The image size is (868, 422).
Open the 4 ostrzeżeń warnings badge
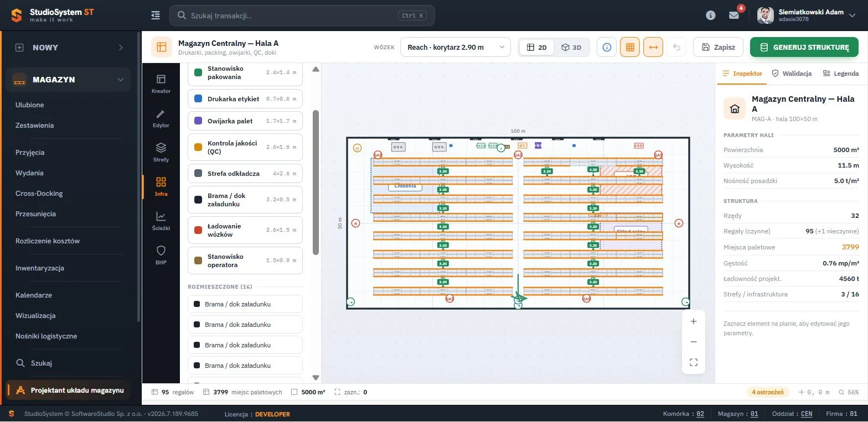tap(768, 392)
